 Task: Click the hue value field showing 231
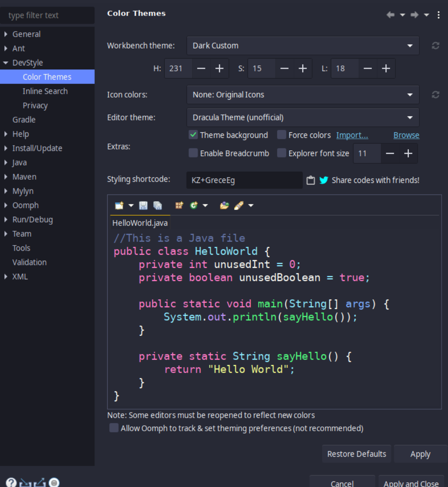coord(178,69)
